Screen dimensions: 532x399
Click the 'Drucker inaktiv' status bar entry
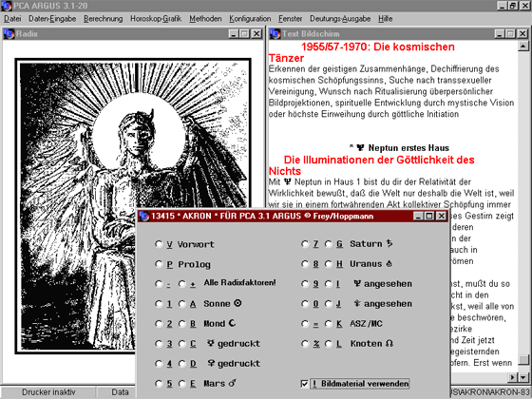point(48,392)
